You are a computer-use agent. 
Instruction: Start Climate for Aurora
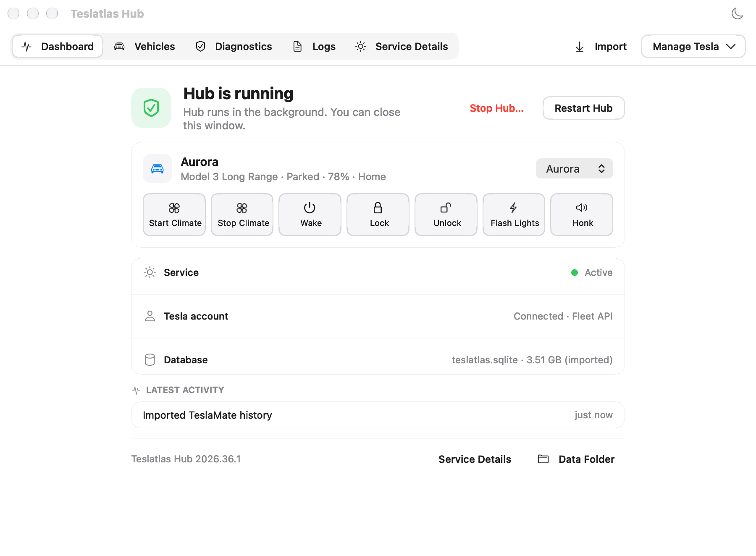[x=174, y=215]
